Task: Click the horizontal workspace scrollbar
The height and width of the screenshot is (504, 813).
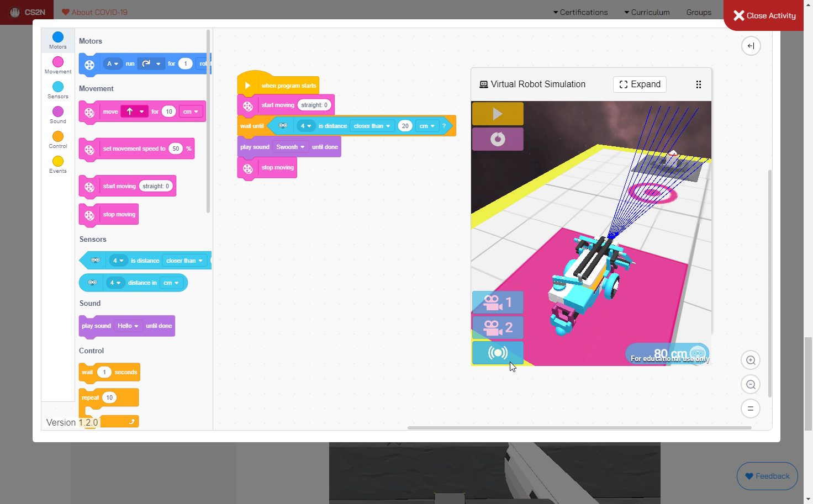Action: (579, 427)
